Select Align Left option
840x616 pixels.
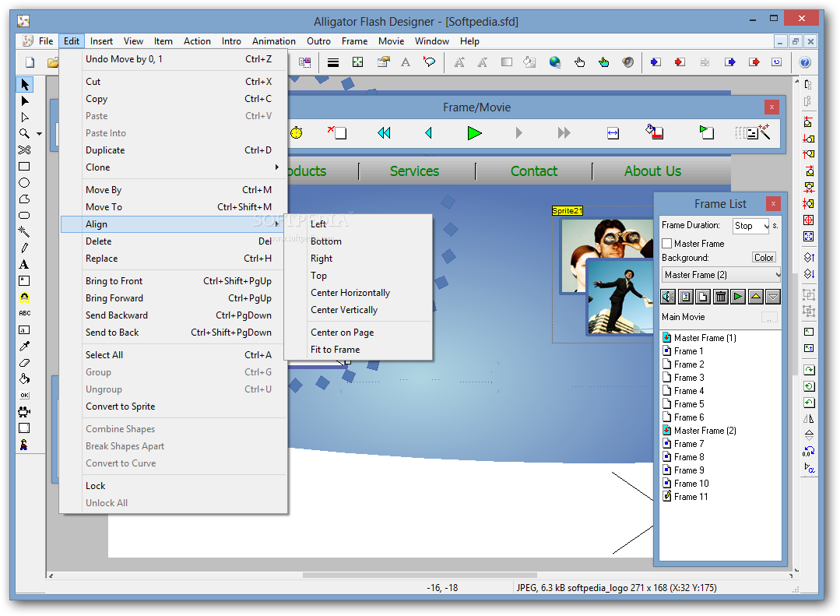point(318,224)
